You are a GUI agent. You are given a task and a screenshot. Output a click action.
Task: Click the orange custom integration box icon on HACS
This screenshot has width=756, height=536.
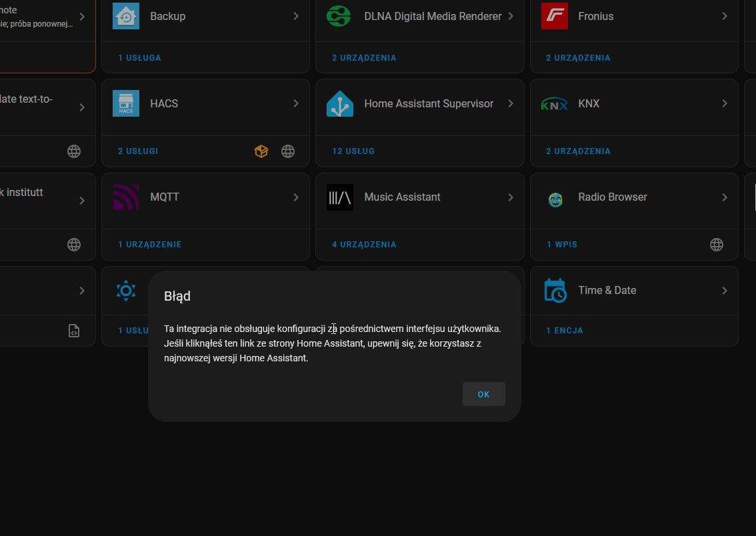pyautogui.click(x=261, y=151)
